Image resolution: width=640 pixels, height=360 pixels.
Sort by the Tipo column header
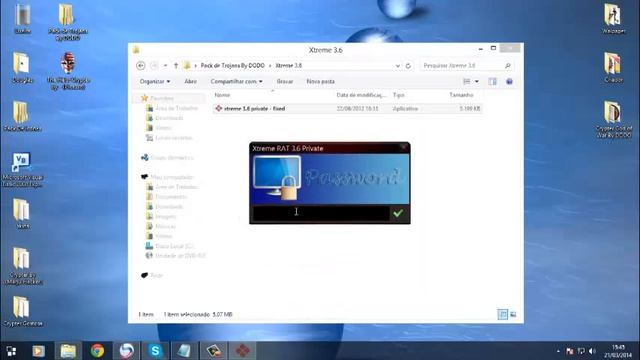[x=398, y=95]
